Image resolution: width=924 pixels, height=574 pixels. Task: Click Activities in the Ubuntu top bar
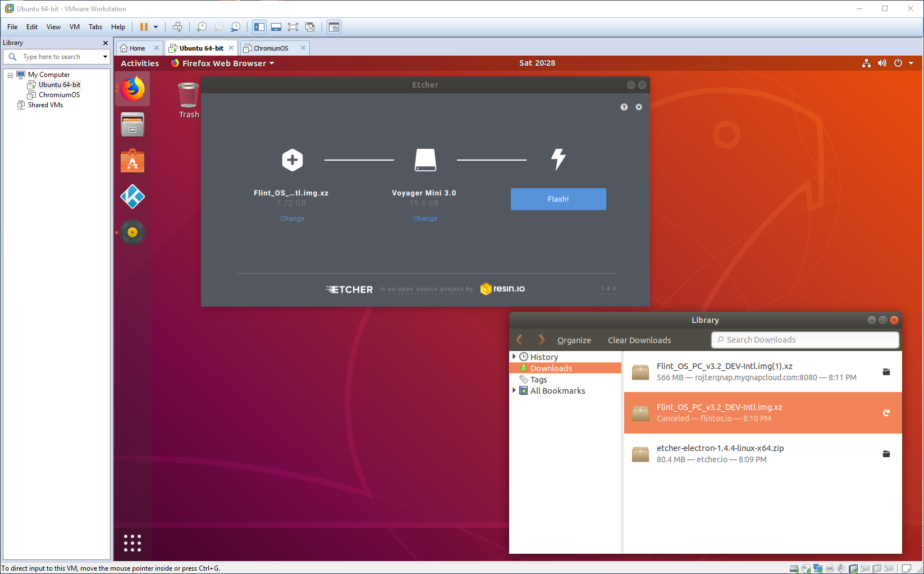(140, 63)
